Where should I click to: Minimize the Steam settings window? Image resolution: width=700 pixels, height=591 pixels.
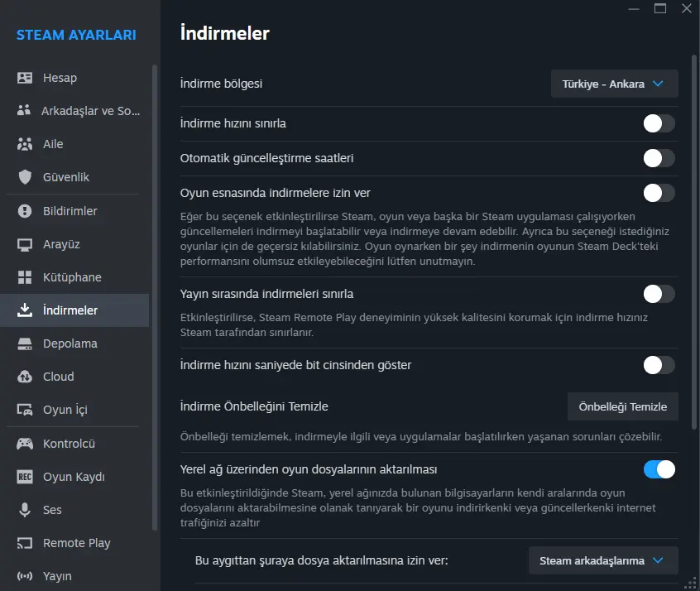point(634,8)
